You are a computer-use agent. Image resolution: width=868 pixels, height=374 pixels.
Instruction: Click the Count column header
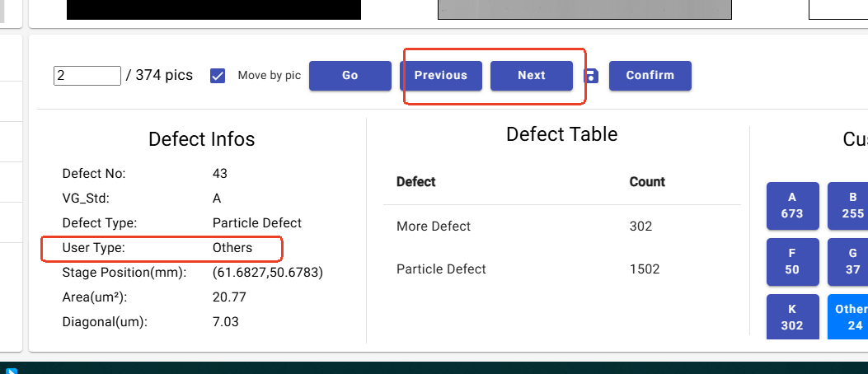[647, 182]
